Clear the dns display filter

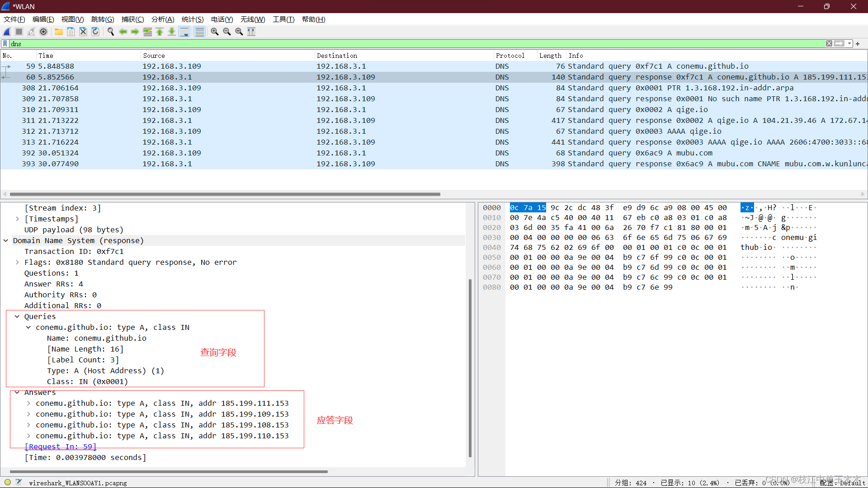coord(829,44)
